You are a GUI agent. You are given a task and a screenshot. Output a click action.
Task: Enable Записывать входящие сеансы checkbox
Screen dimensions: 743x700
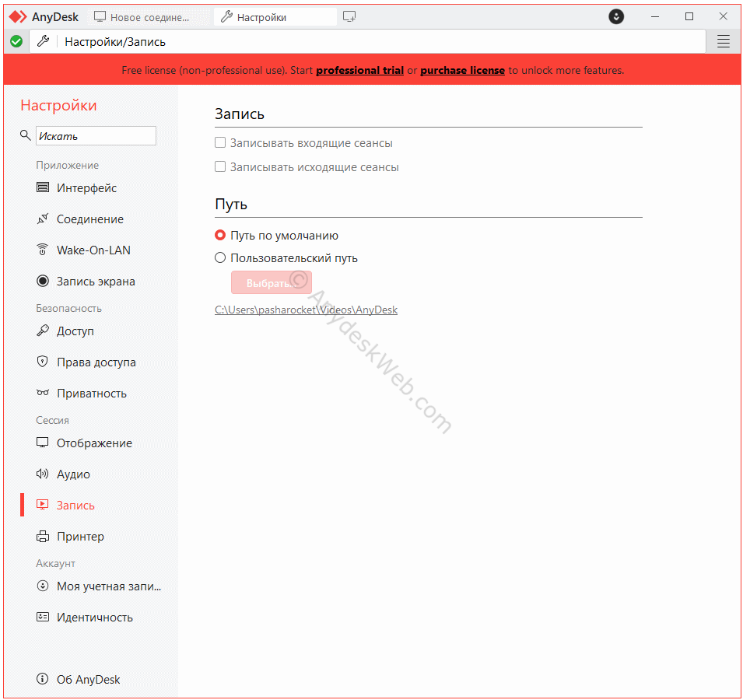pyautogui.click(x=220, y=142)
